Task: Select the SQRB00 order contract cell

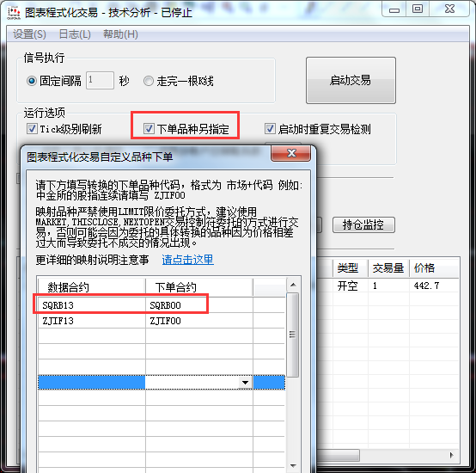Action: pyautogui.click(x=198, y=305)
